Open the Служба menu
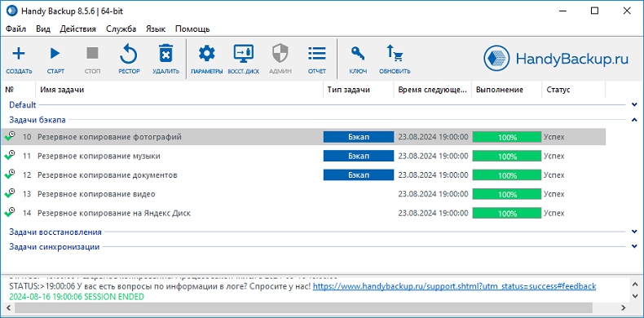Viewport: 644px width, 318px height. (121, 29)
